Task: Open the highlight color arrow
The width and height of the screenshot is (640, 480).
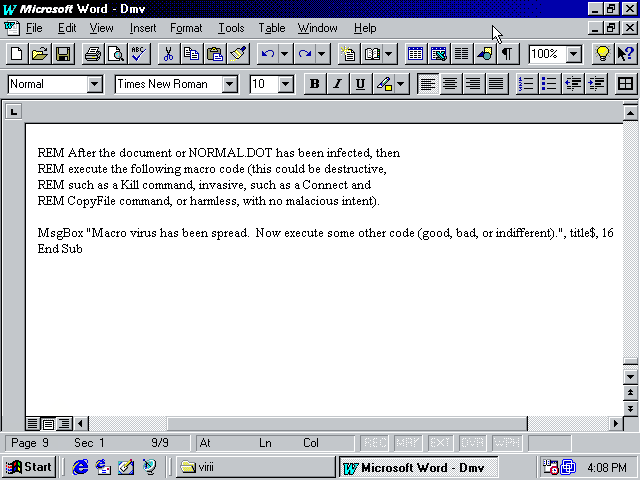Action: pyautogui.click(x=401, y=84)
